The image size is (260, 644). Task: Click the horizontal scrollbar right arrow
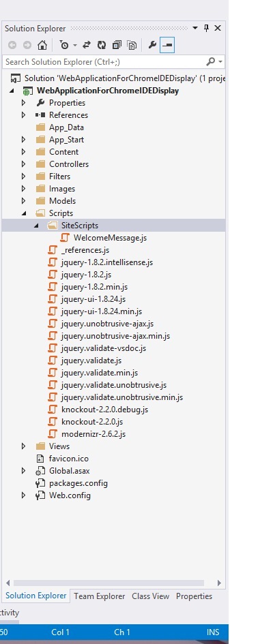coord(219,583)
